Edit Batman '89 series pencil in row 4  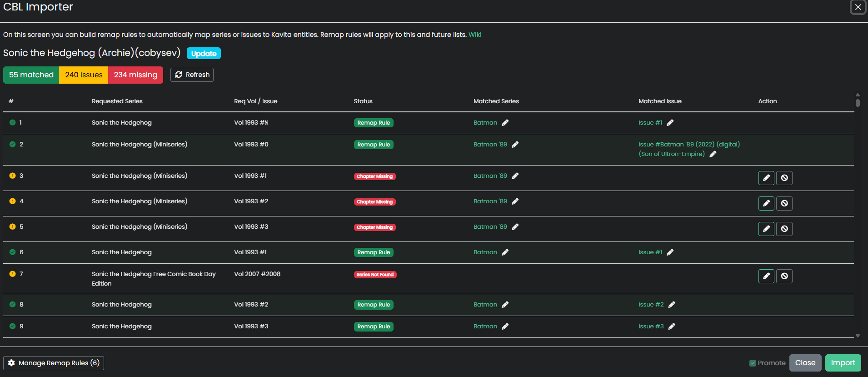click(x=515, y=201)
